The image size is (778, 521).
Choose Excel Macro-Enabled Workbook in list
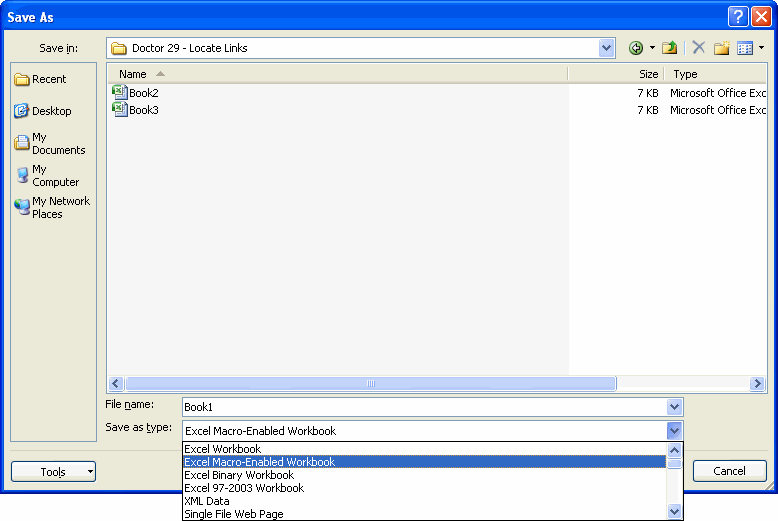424,462
